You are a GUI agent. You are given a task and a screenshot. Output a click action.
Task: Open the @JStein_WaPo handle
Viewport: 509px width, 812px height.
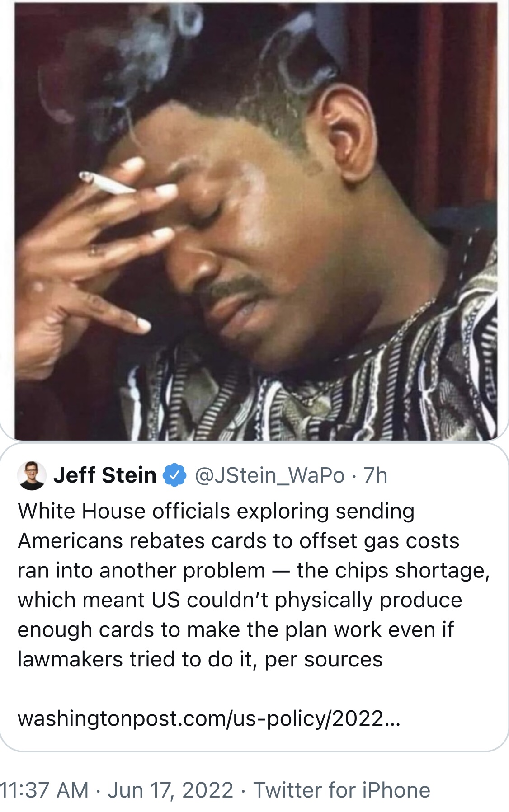tap(269, 475)
